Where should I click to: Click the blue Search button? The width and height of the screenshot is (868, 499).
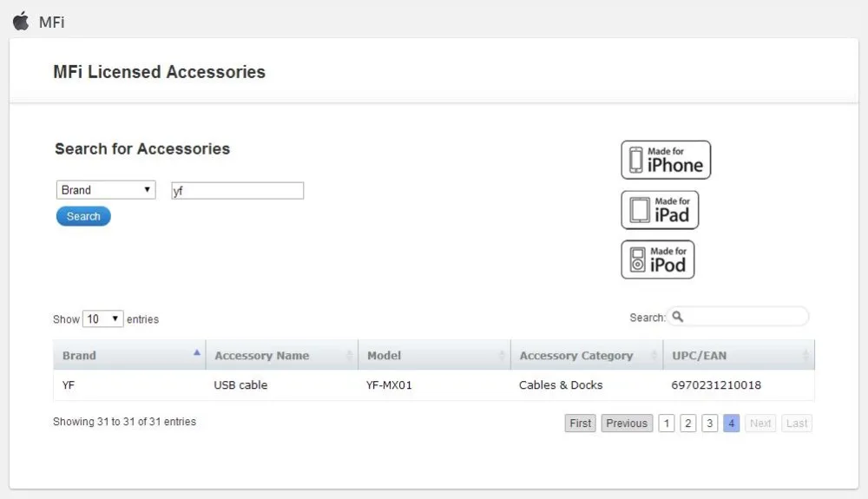coord(83,216)
